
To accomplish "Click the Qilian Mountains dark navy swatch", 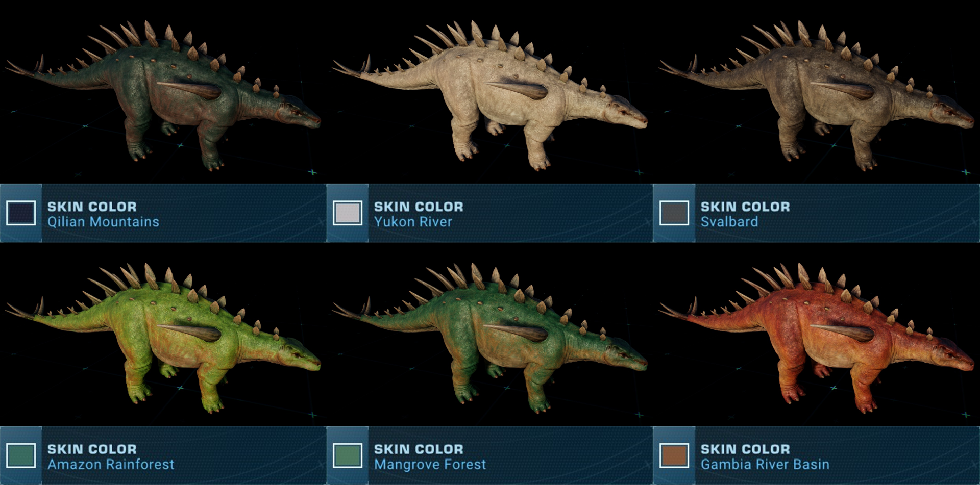I will click(x=21, y=213).
